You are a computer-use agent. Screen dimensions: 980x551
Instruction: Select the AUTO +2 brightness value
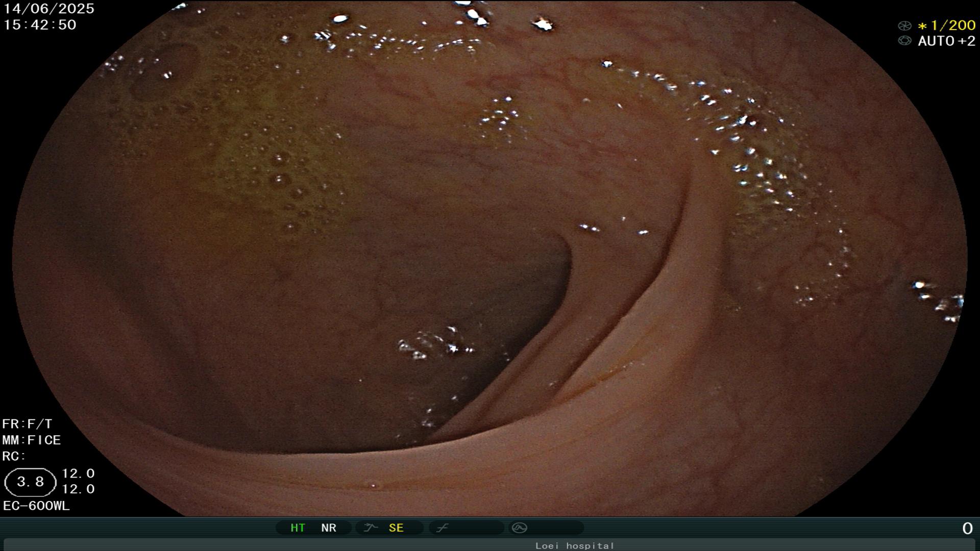tap(947, 41)
